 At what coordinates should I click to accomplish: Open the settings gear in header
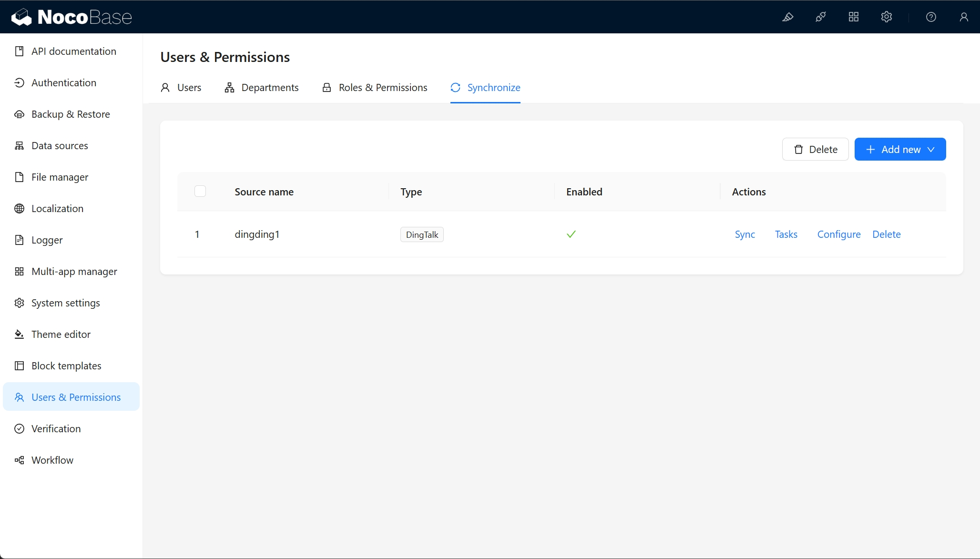[886, 17]
